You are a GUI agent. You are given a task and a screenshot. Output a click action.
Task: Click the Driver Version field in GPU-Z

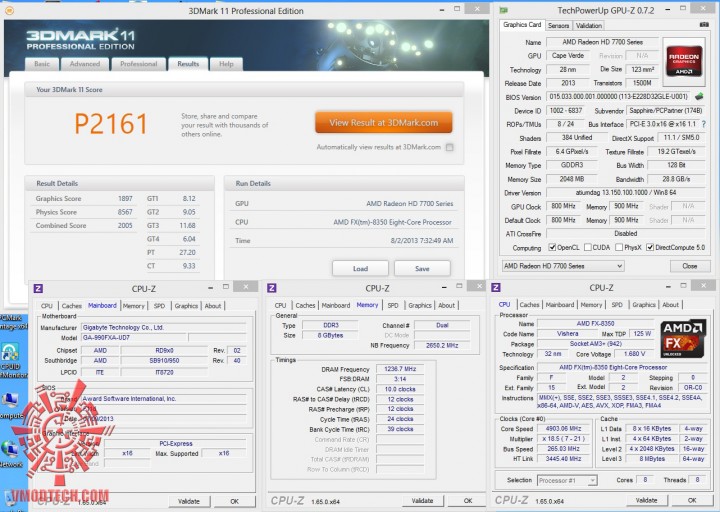point(625,193)
